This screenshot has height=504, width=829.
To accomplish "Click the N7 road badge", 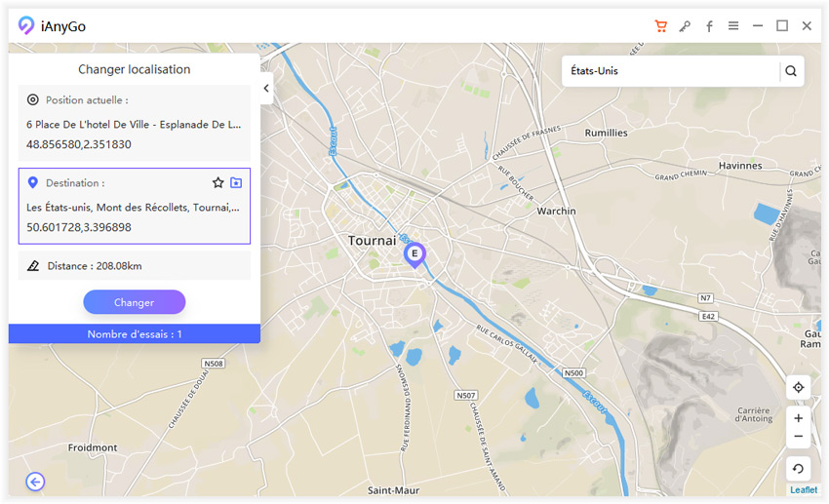I will [x=705, y=298].
